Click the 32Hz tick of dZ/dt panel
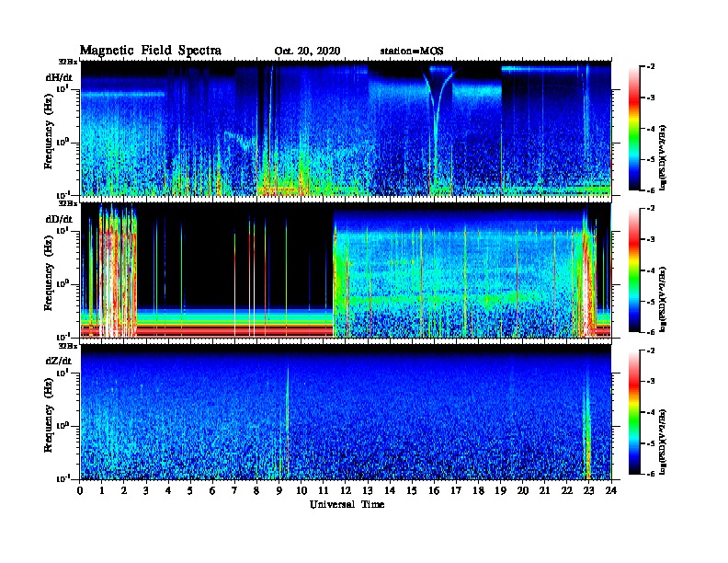This screenshot has height=563, width=728. (68, 345)
